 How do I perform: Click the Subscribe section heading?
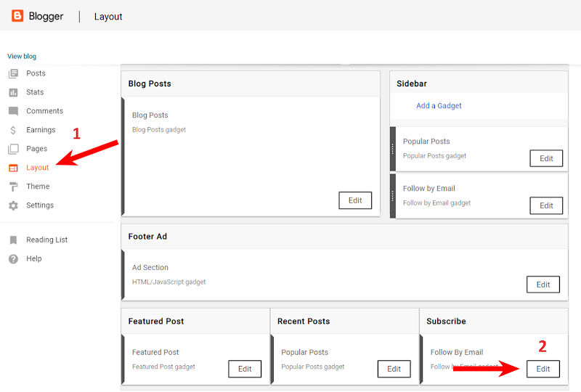click(446, 322)
